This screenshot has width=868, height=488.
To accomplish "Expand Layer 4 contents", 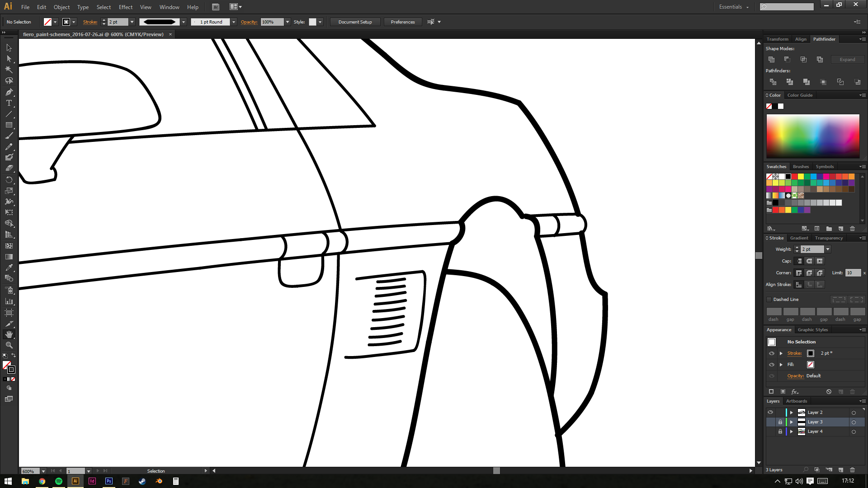I will click(x=792, y=432).
